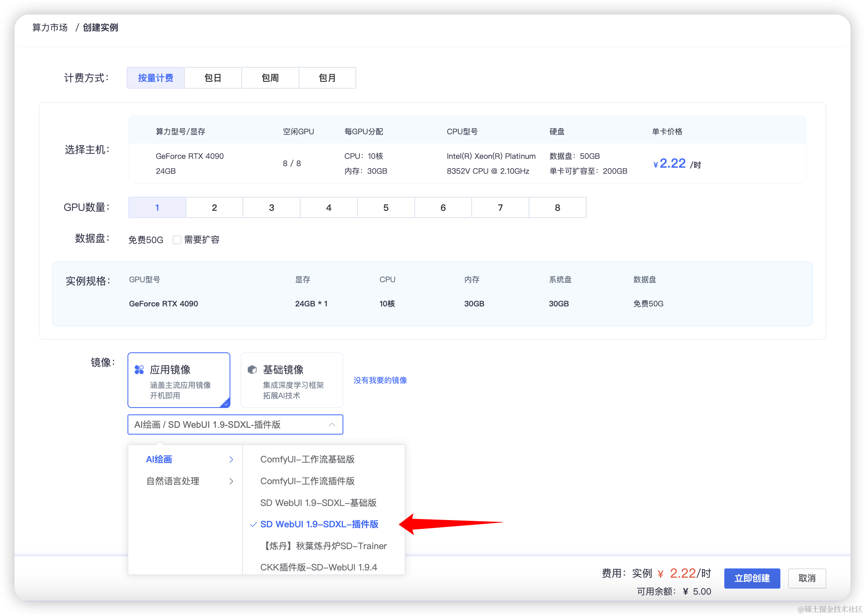Click checkmark icon beside SD WebUI 插件版

pos(253,524)
